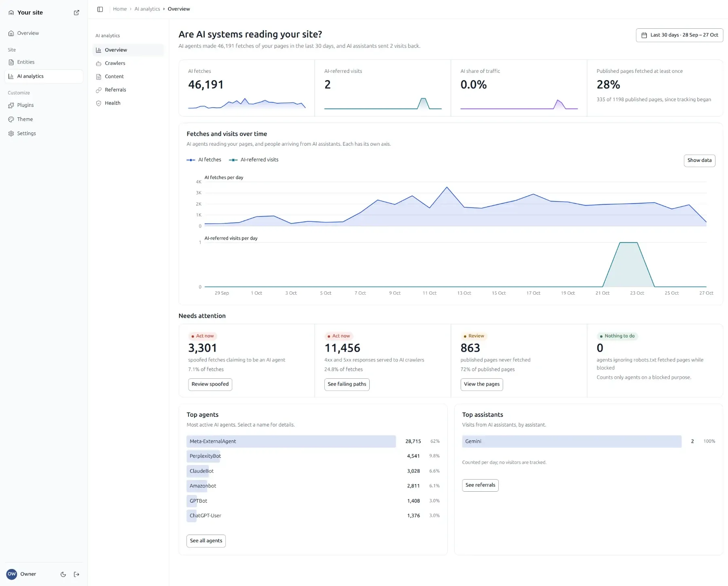
Task: Click Show data button
Action: (699, 160)
